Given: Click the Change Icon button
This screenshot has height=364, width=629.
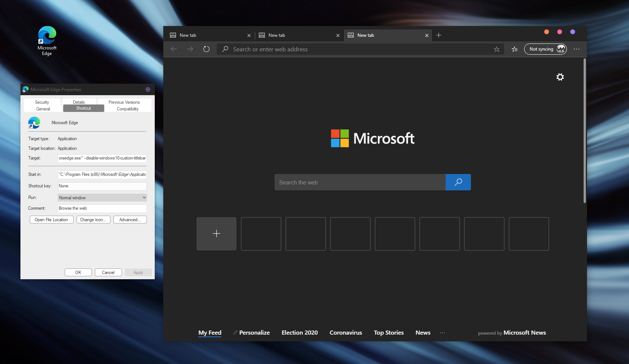Looking at the screenshot, I should click(93, 220).
